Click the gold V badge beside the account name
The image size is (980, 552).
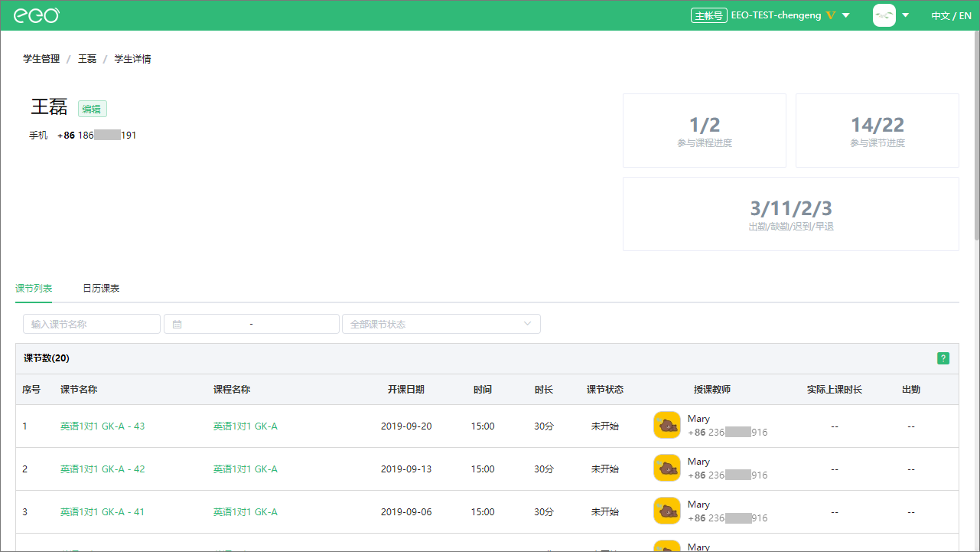point(831,15)
